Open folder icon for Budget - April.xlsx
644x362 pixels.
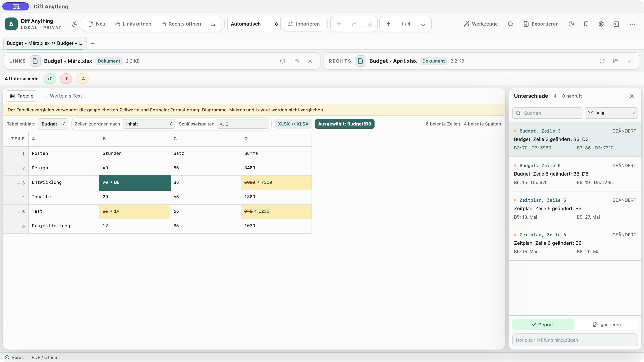tap(616, 61)
